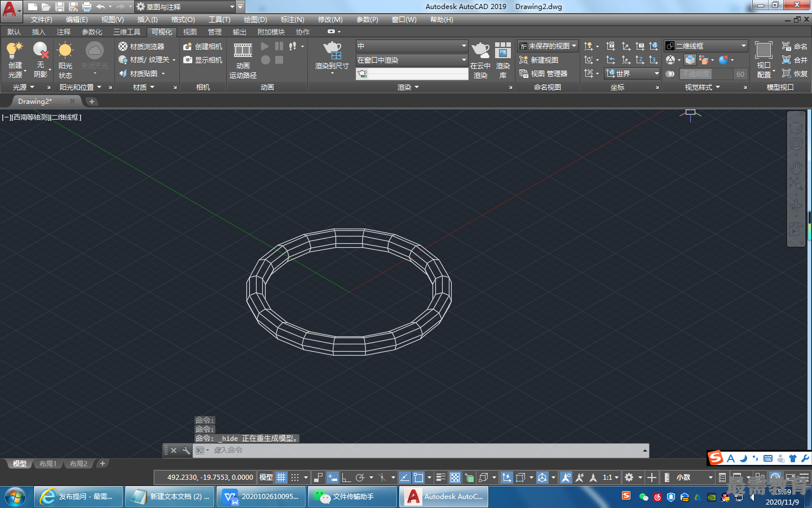
Task: Click the workspace switching gear icon in status bar
Action: (629, 478)
